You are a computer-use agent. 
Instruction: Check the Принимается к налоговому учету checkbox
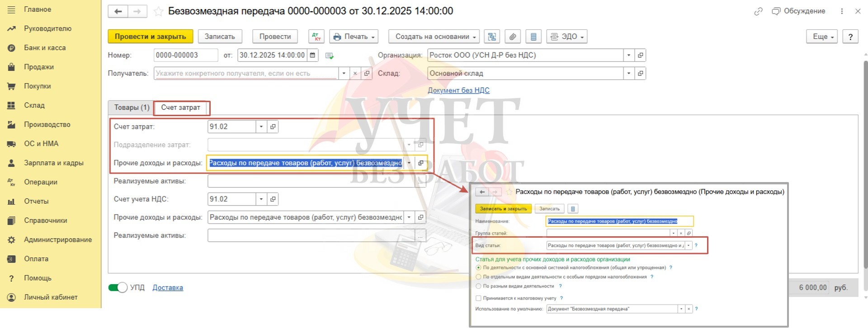click(478, 298)
